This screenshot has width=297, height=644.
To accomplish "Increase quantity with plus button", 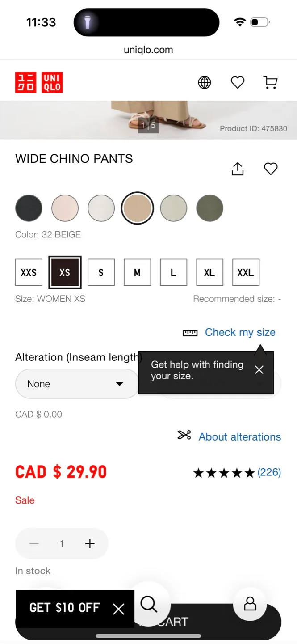I will (x=90, y=543).
